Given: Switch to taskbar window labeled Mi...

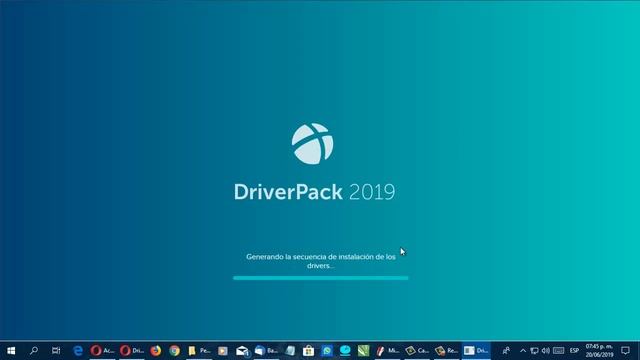Looking at the screenshot, I should pos(388,351).
